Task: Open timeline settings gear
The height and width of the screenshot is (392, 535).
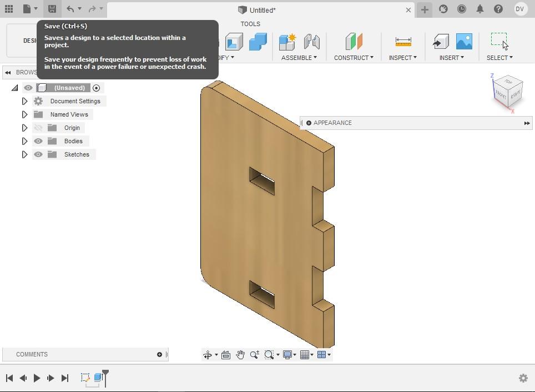Action: click(523, 378)
